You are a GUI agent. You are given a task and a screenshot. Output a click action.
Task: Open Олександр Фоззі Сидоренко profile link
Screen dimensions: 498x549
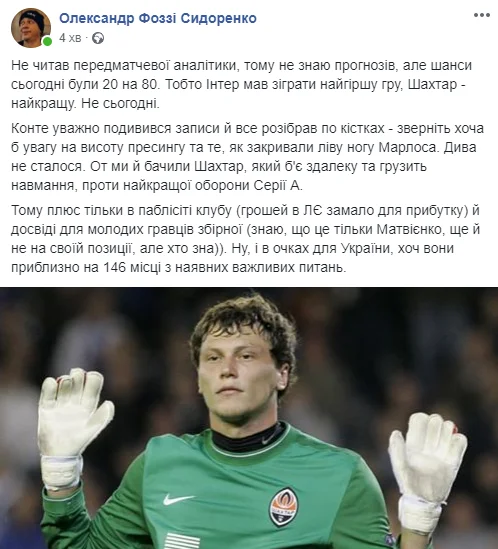point(158,18)
